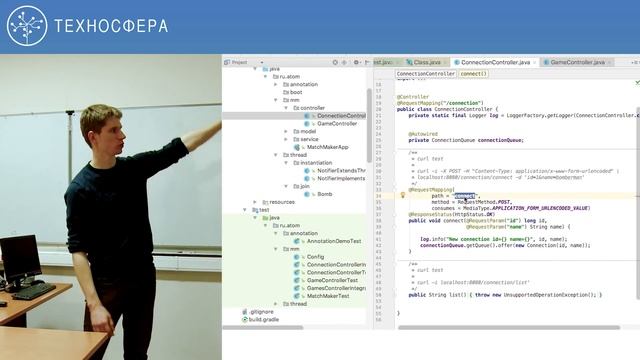Expand the service package arrow
The width and height of the screenshot is (640, 360).
[286, 139]
